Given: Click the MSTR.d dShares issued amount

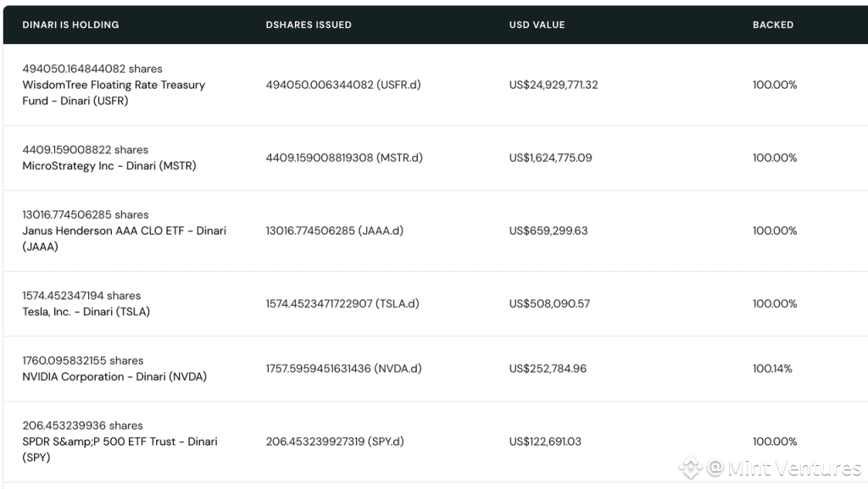Looking at the screenshot, I should [x=344, y=158].
